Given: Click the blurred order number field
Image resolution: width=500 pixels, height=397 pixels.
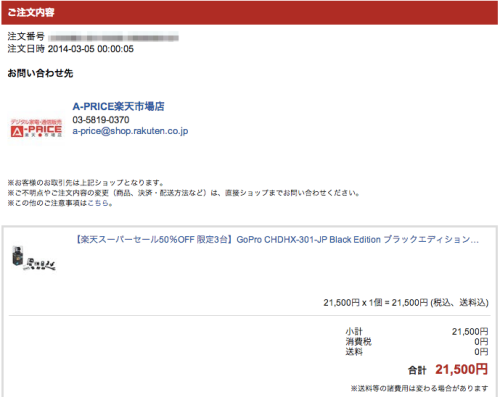Looking at the screenshot, I should [x=113, y=37].
